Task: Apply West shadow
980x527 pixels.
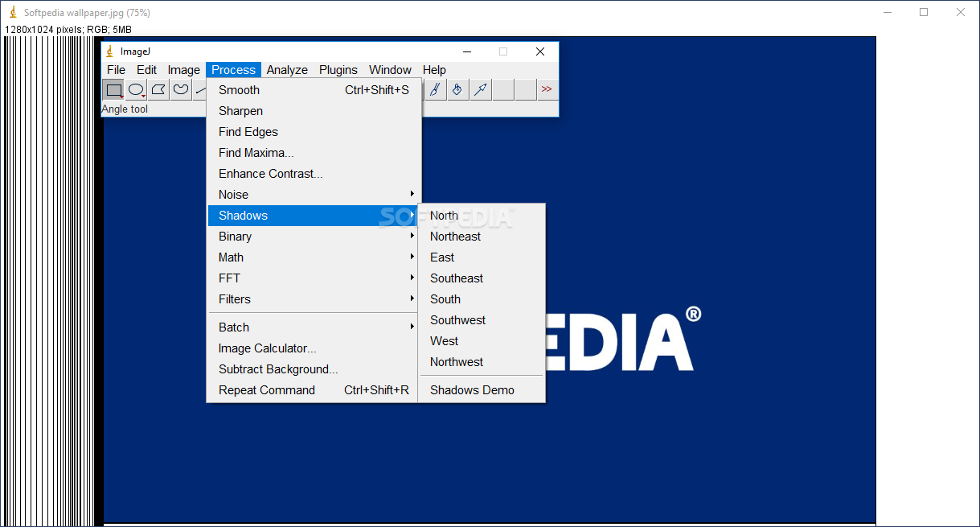Action: point(482,341)
